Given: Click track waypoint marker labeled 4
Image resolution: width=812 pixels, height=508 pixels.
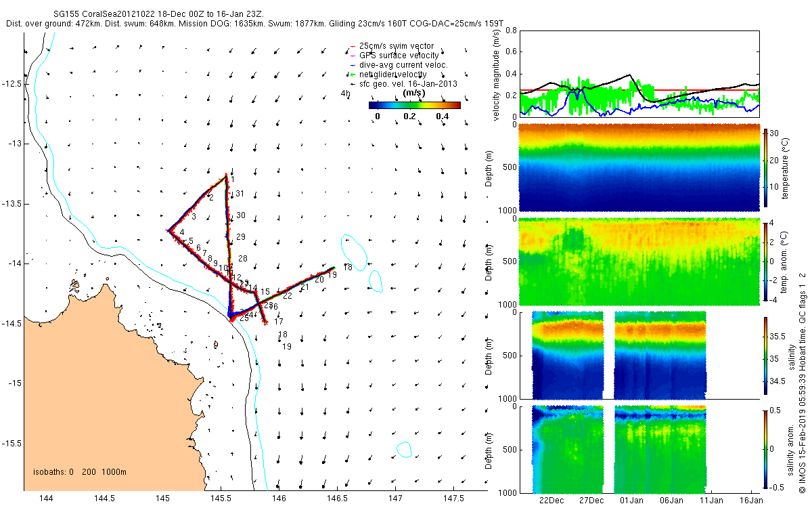Looking at the screenshot, I should pyautogui.click(x=182, y=233).
